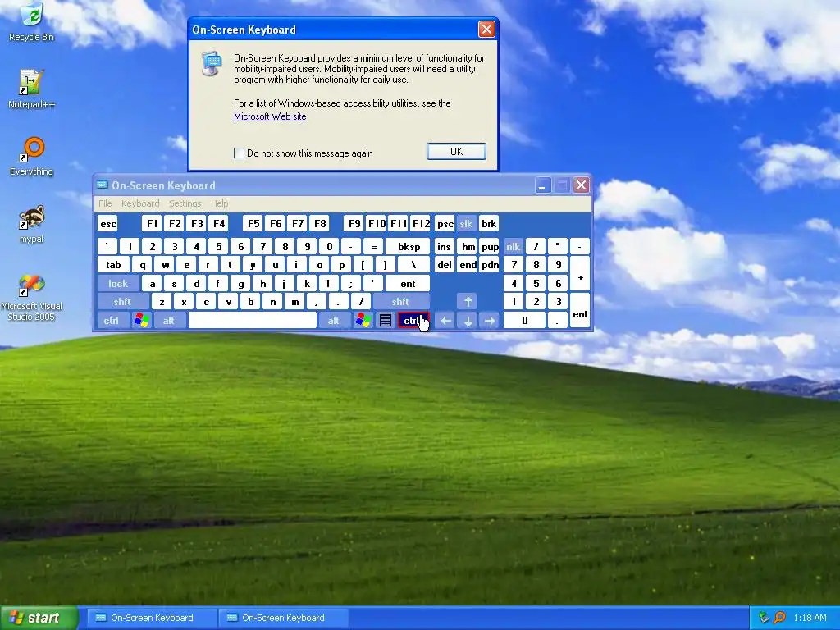The image size is (840, 630).
Task: Open the Settings menu
Action: click(x=185, y=203)
